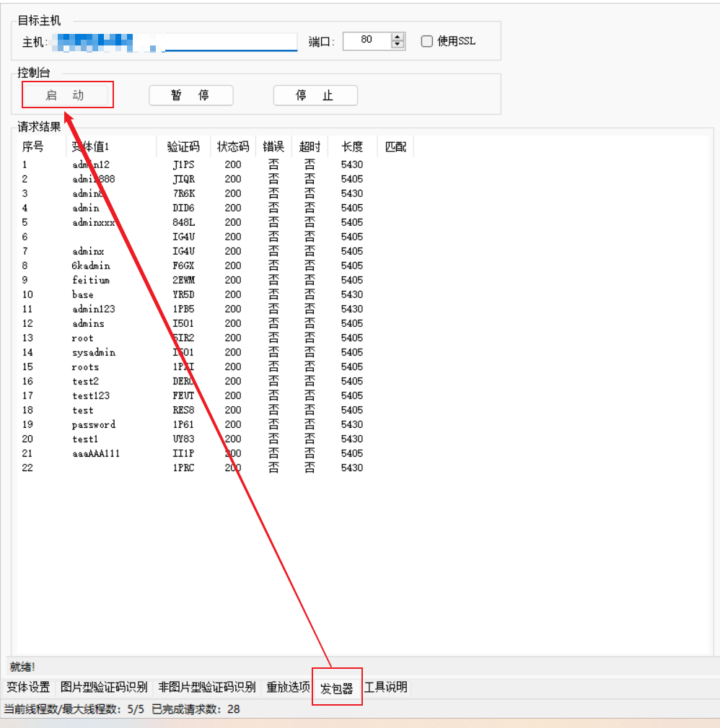The height and width of the screenshot is (728, 720).
Task: Open the 工具说明 tab
Action: click(386, 687)
